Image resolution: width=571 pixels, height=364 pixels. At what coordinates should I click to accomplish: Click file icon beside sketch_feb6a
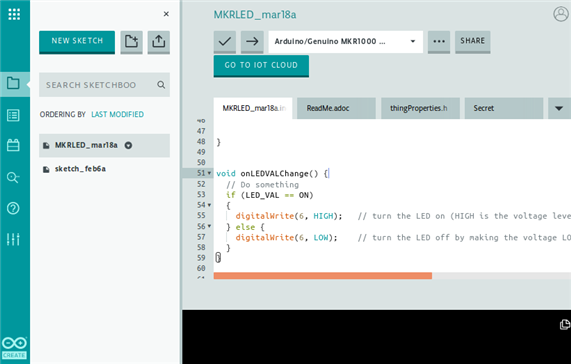click(46, 169)
